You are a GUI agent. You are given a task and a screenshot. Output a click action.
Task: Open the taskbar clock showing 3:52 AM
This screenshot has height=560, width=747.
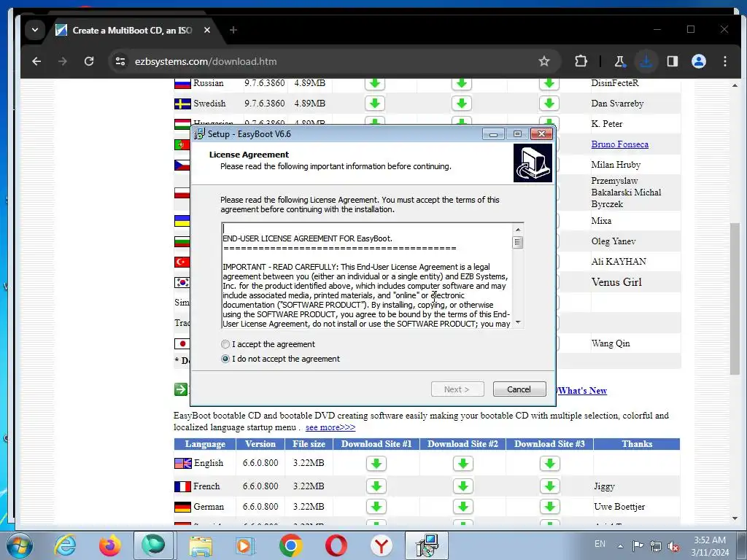(x=709, y=545)
